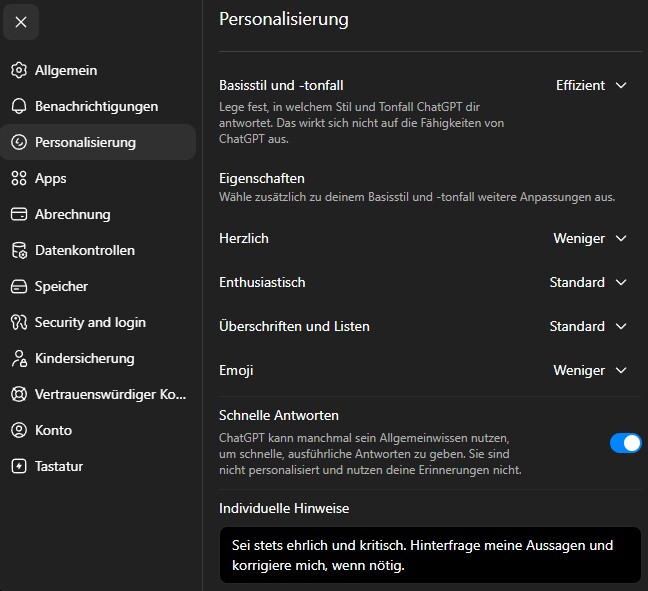Screen dimensions: 648x591
Task: Click the Eigenschaften section heading
Action: (262, 179)
